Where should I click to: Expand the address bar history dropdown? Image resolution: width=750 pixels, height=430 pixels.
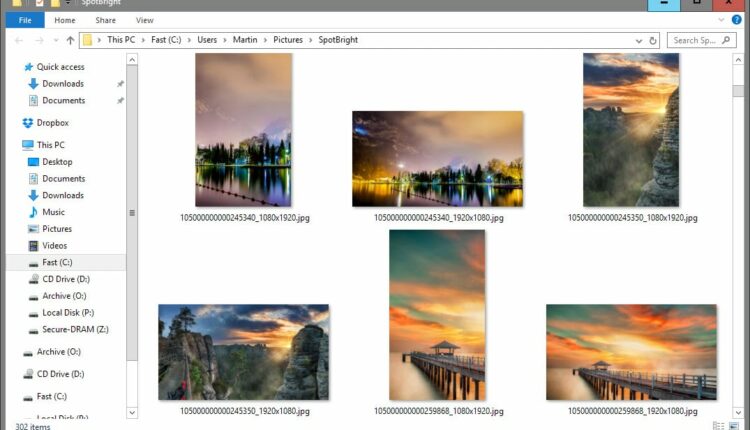click(639, 41)
